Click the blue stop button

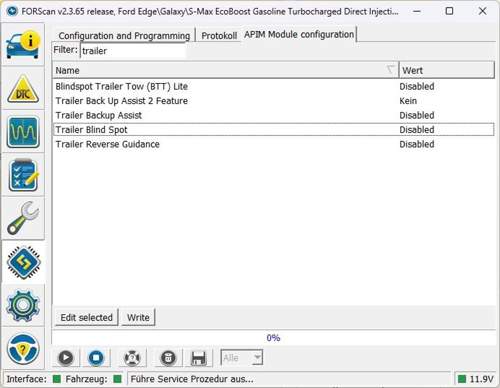[96, 358]
